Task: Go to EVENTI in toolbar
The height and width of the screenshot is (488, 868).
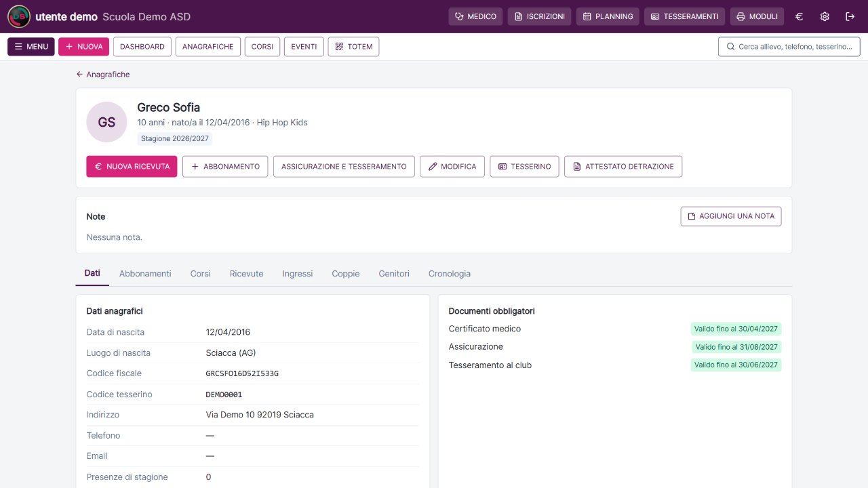Action: [x=304, y=47]
